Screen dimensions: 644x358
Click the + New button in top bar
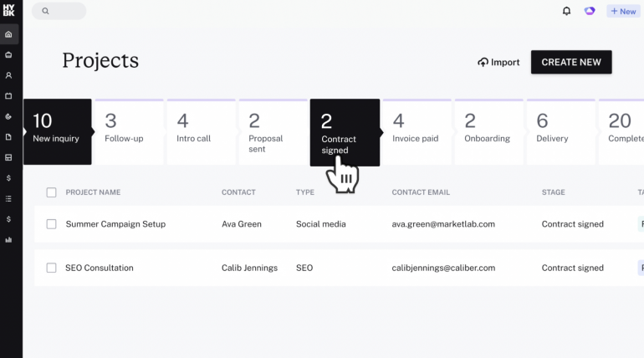(x=623, y=11)
